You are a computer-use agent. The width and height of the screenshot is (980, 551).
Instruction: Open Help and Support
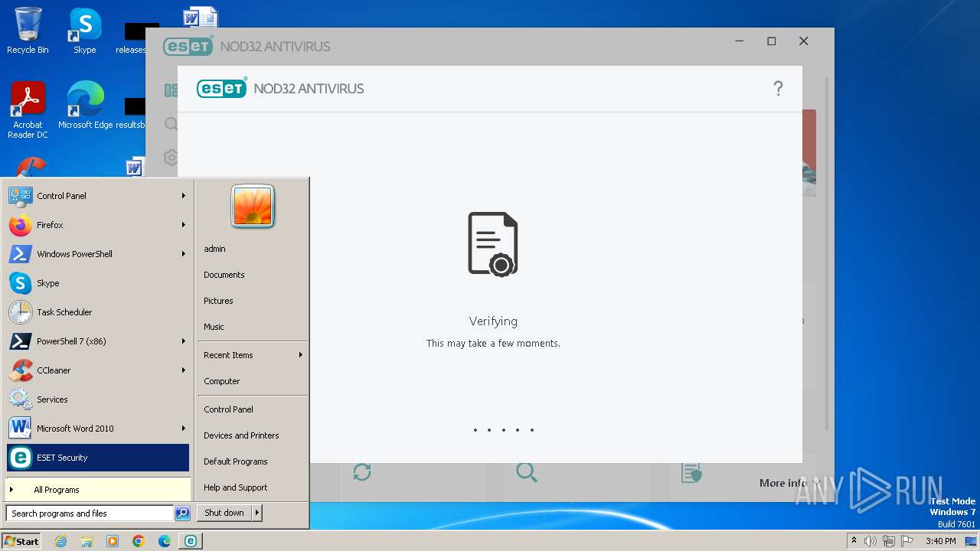click(253, 487)
